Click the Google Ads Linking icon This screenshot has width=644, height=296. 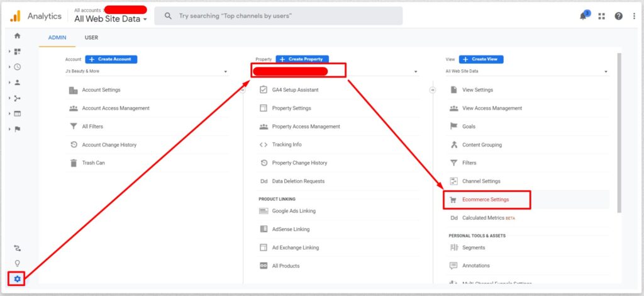pos(264,211)
